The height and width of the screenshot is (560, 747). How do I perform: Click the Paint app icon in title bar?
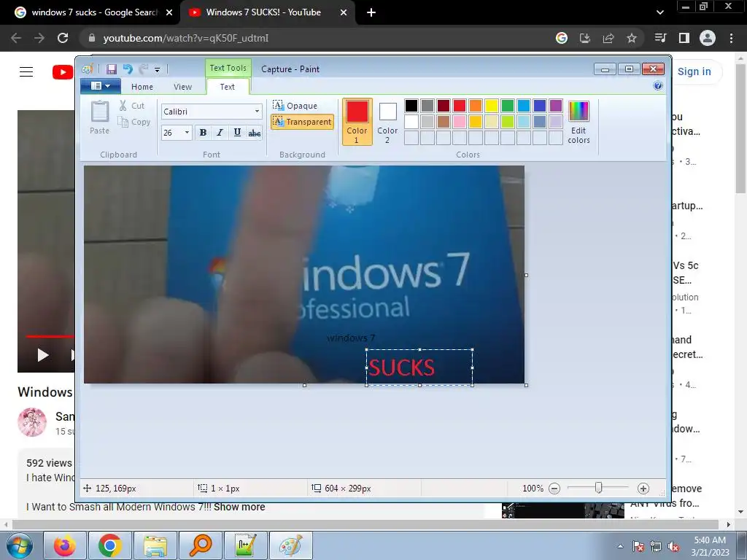tap(88, 69)
